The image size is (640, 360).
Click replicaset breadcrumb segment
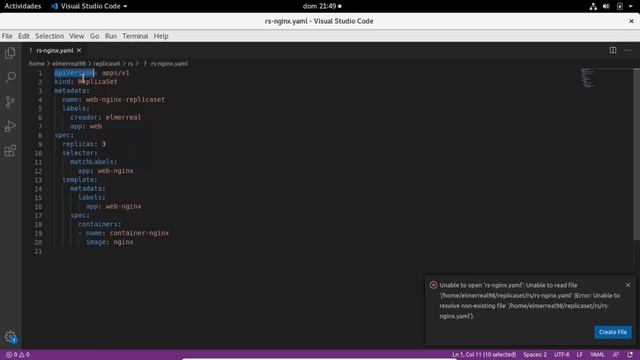coord(107,64)
